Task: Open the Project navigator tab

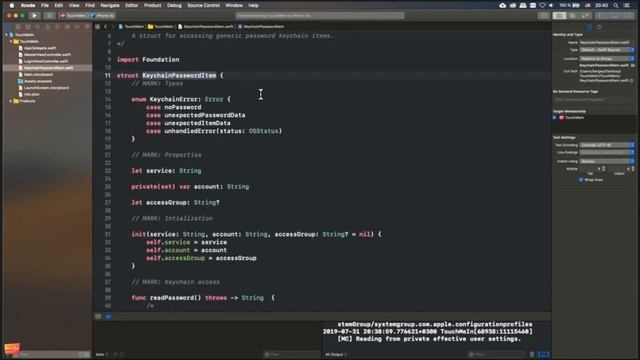Action: pyautogui.click(x=8, y=27)
